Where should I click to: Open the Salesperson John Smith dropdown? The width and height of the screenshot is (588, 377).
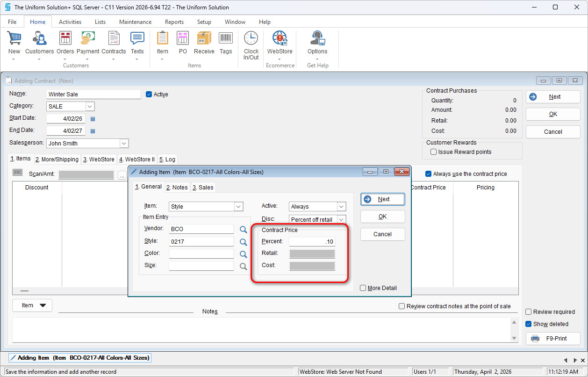tap(124, 144)
